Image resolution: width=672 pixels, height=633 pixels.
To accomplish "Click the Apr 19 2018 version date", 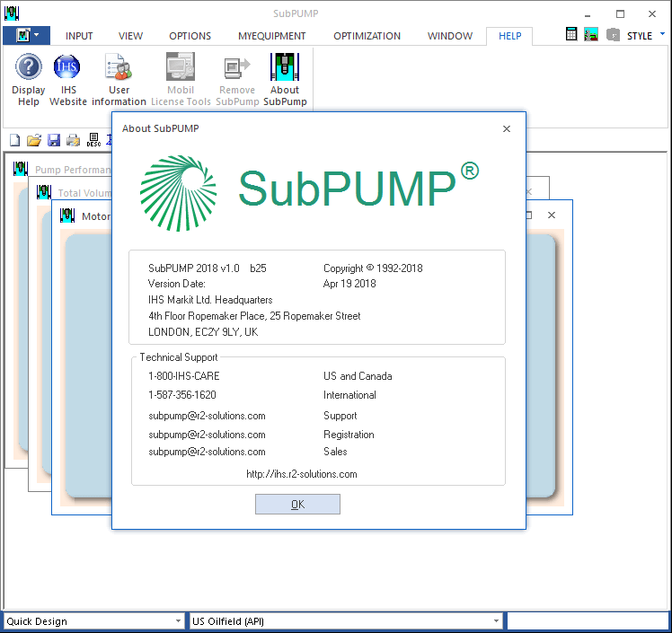I will point(349,284).
